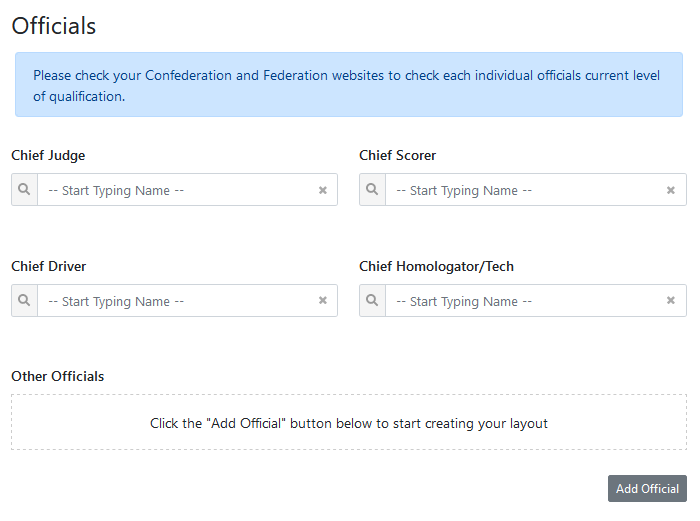Viewport: 700px width, 521px height.
Task: Click the Other Officials section label
Action: coord(58,377)
